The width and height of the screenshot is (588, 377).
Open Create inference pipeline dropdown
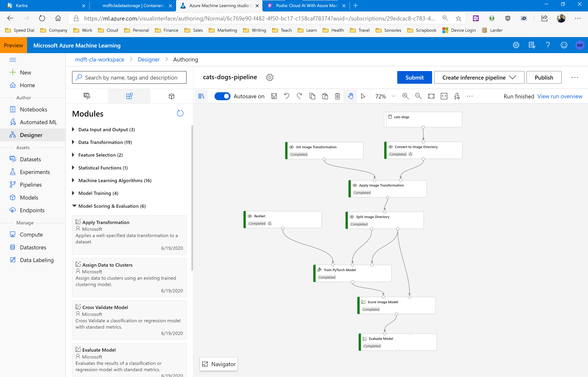point(479,77)
